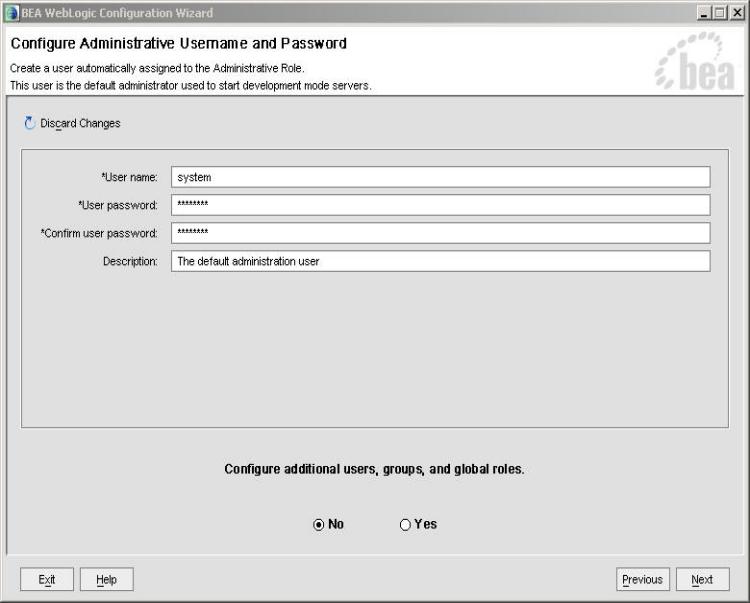Maximize the Configuration Wizard window
This screenshot has width=750, height=603.
pos(719,13)
